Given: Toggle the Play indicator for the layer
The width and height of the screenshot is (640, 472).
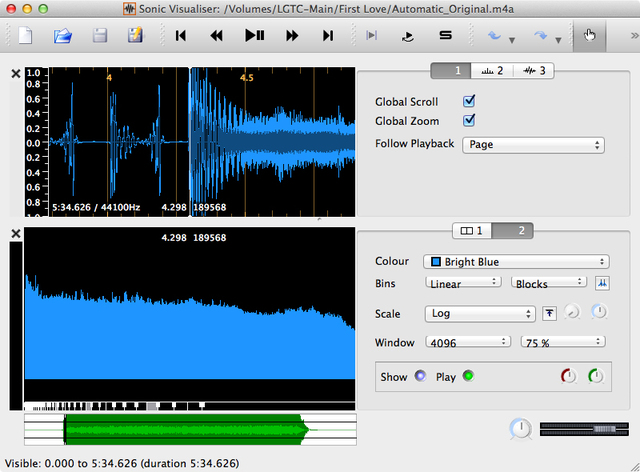Looking at the screenshot, I should click(467, 377).
